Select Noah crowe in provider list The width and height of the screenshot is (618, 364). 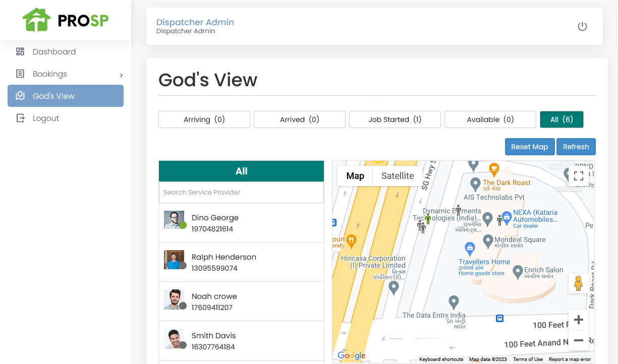pos(241,301)
